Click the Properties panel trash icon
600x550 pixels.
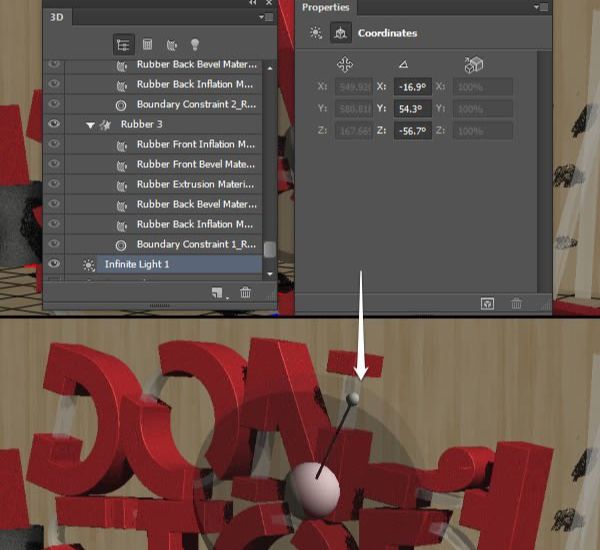coord(516,304)
